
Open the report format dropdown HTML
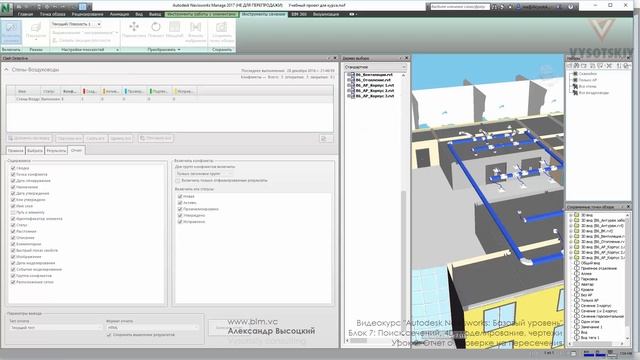153,327
